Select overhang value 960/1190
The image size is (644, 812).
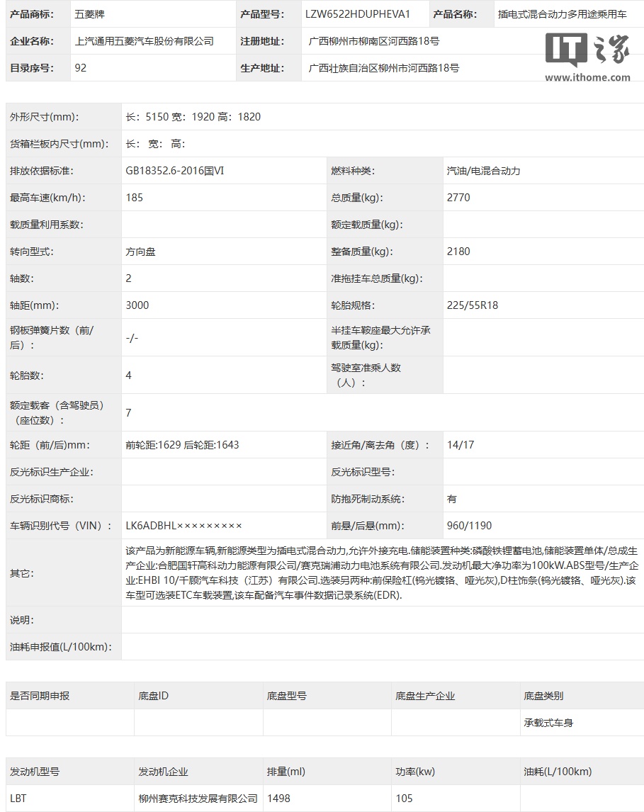(x=470, y=526)
